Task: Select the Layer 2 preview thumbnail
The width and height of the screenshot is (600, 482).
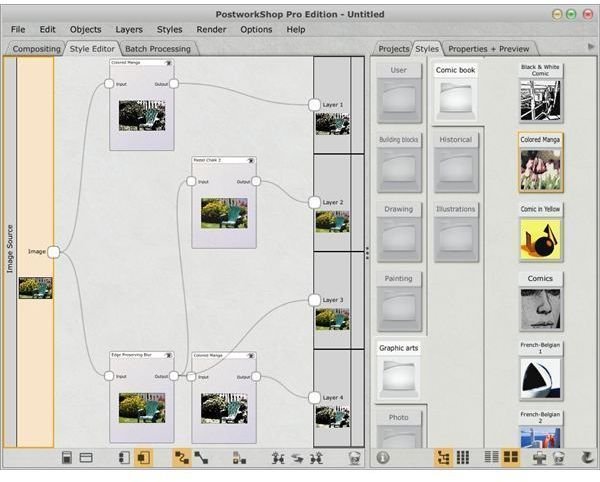Action: (332, 221)
